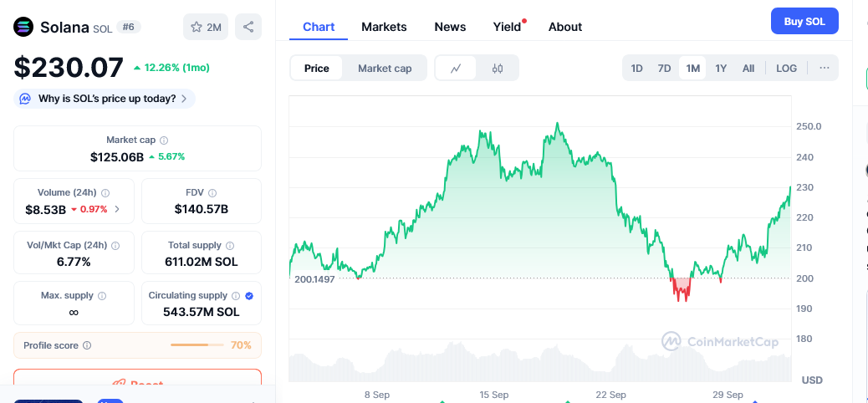This screenshot has height=403, width=868.
Task: Select the 7D time range
Action: click(x=664, y=69)
